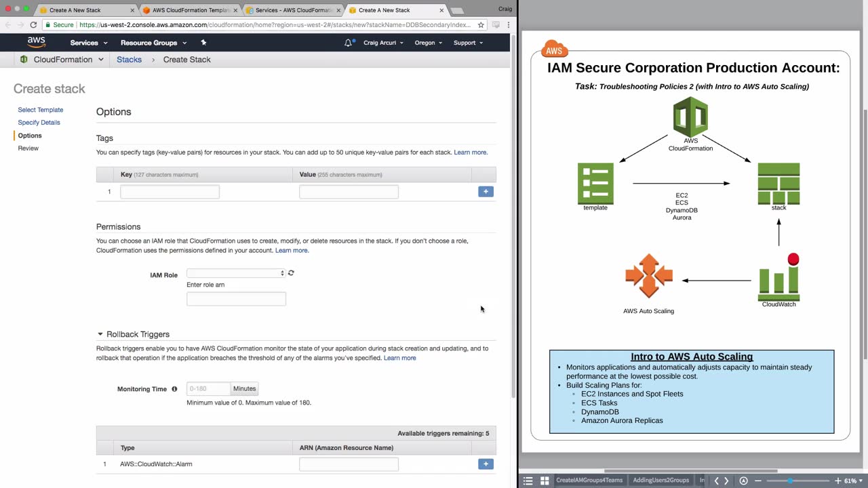Click Learn more in the Permissions section
This screenshot has width=868, height=488.
coord(292,251)
